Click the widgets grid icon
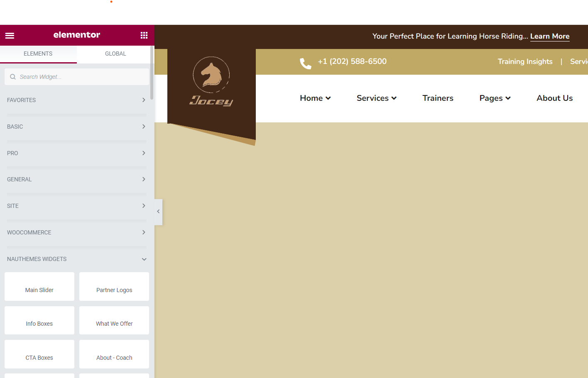 (144, 35)
